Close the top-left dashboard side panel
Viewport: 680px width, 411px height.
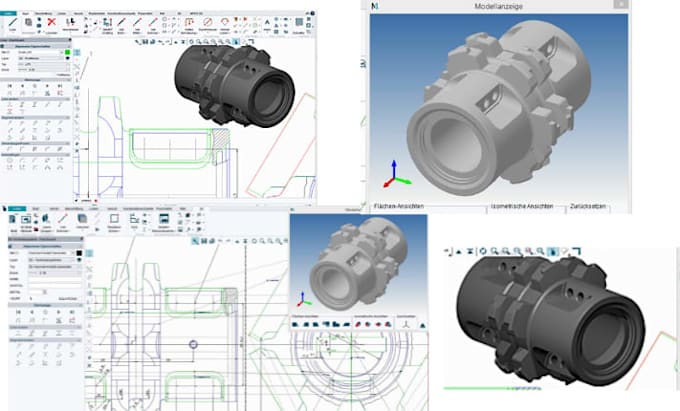click(x=69, y=40)
